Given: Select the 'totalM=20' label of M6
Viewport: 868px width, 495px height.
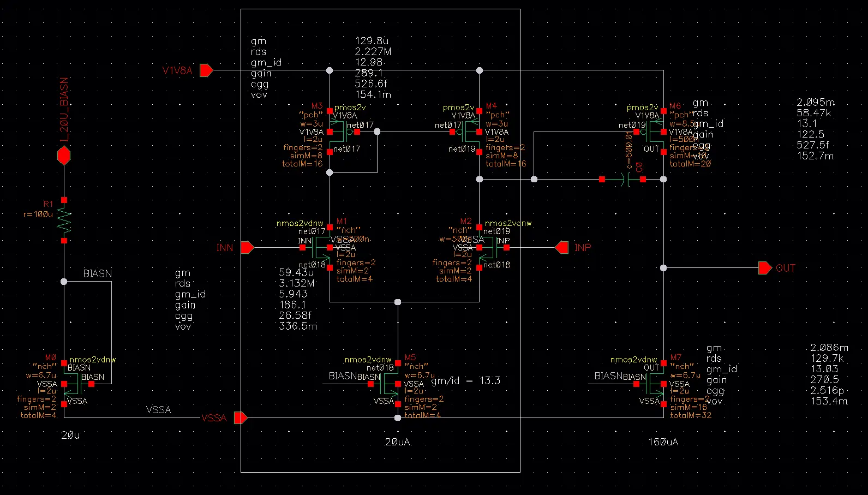Looking at the screenshot, I should click(x=691, y=164).
